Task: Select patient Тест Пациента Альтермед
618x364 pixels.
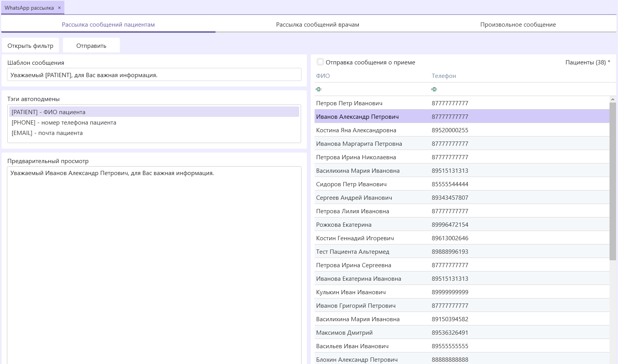Action: click(462, 251)
